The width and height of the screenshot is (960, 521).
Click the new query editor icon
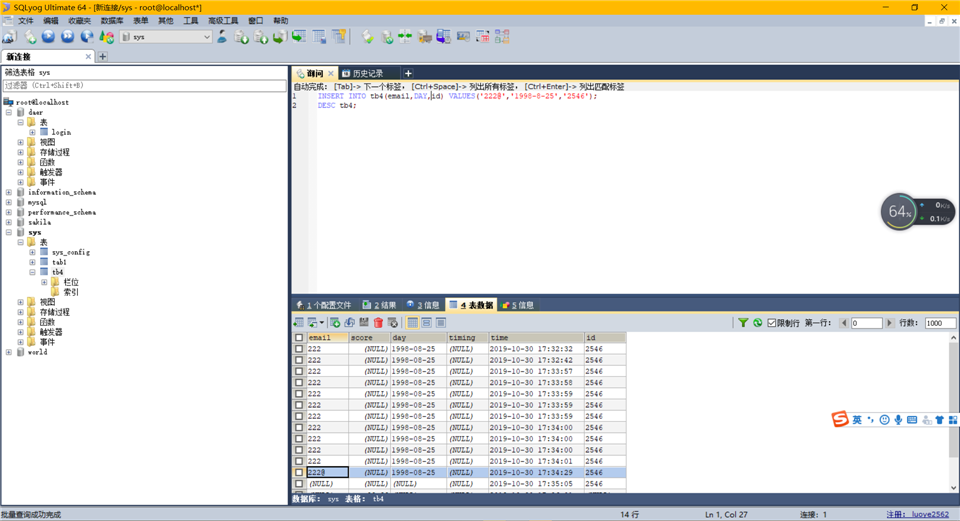point(30,37)
